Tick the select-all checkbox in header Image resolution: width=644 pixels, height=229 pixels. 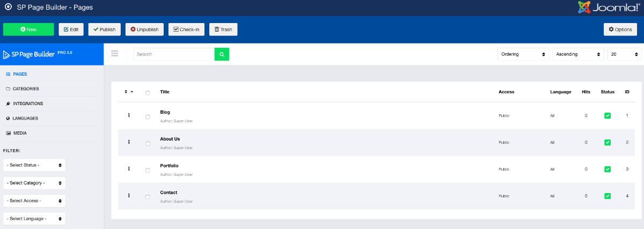click(x=148, y=93)
